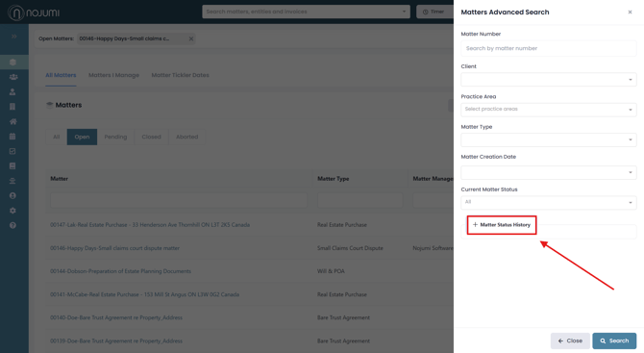Select the Closed status filter

tap(151, 137)
